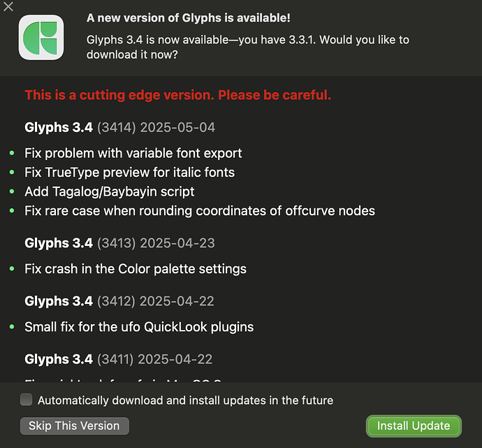Click the bullet beside Color palette crash fix

[x=12, y=269]
